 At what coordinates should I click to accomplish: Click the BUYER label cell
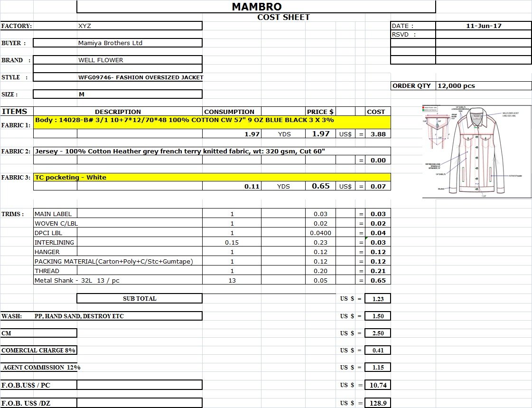click(x=14, y=43)
